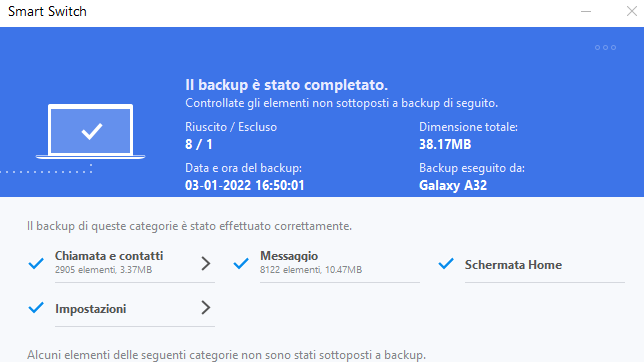Select the Impostazioni category label
This screenshot has height=362, width=644.
91,309
